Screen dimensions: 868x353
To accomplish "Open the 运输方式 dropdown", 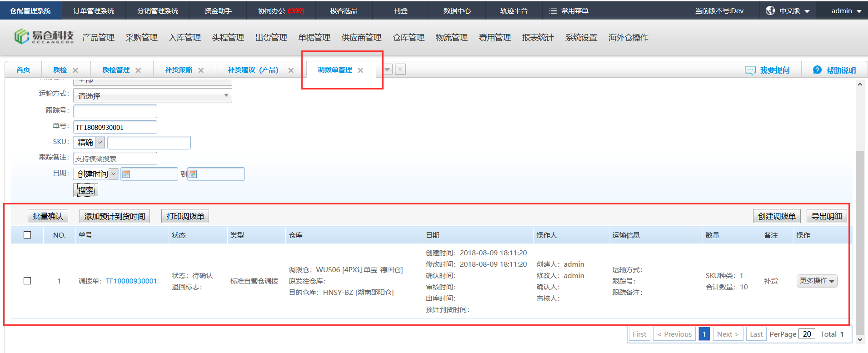I will [x=152, y=96].
